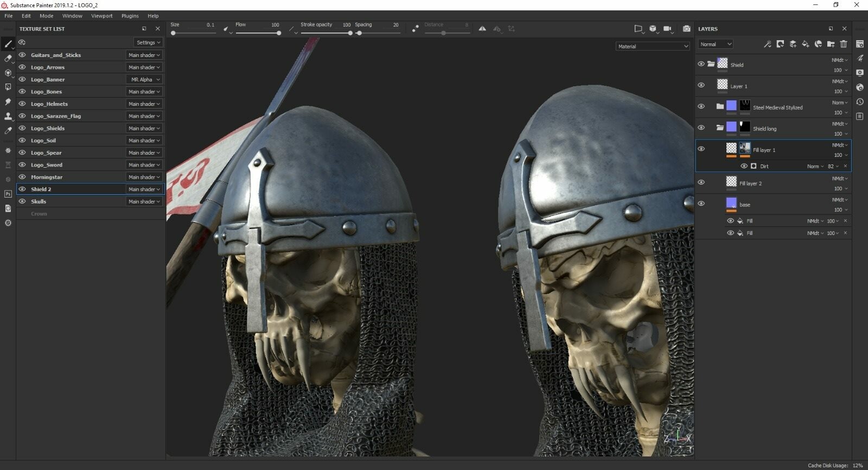
Task: Open Shader Settings sphere icon
Action: pos(860,87)
